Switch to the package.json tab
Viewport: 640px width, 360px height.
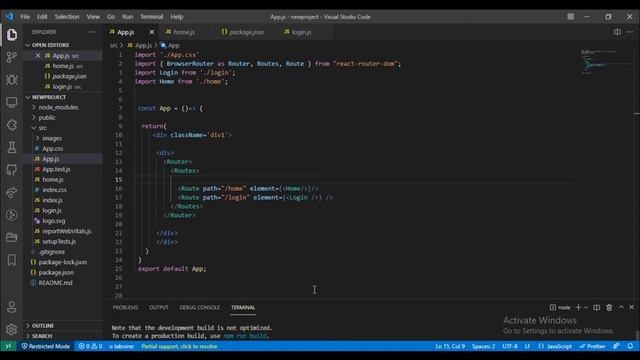coord(247,32)
